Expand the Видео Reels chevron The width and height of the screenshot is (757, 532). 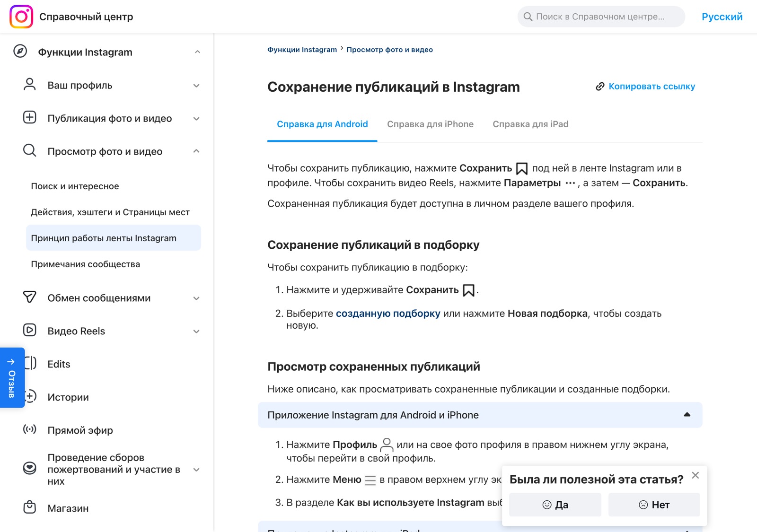click(196, 331)
